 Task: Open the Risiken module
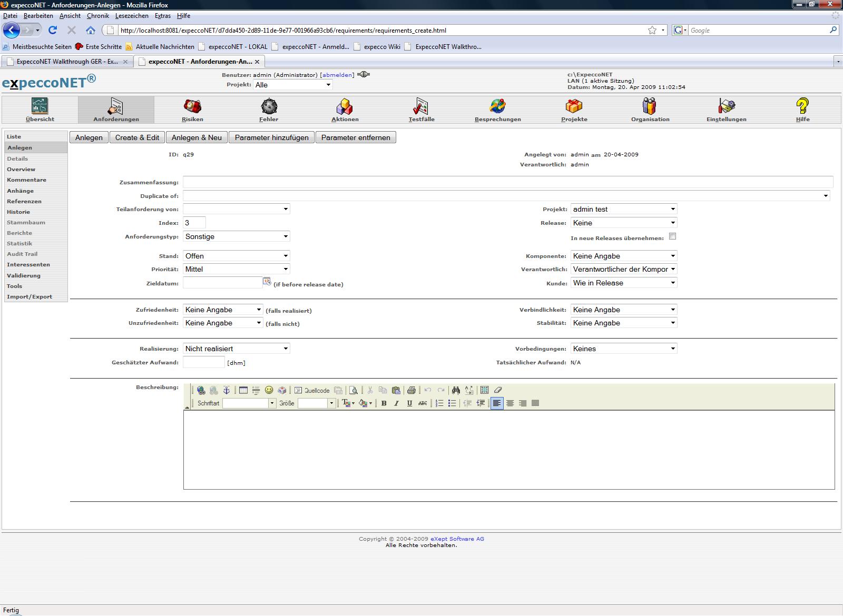[x=192, y=110]
